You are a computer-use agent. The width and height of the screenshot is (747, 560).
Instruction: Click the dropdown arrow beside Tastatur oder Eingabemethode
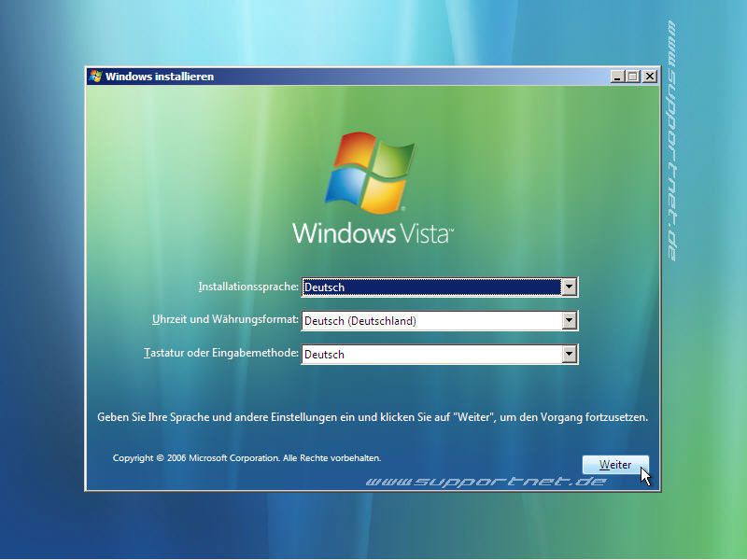pos(570,354)
